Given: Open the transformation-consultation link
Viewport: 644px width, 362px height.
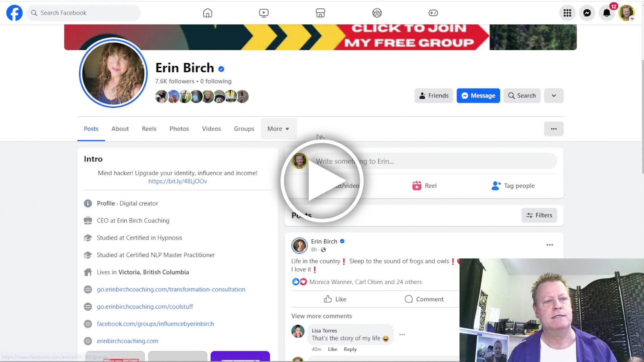Looking at the screenshot, I should point(171,289).
